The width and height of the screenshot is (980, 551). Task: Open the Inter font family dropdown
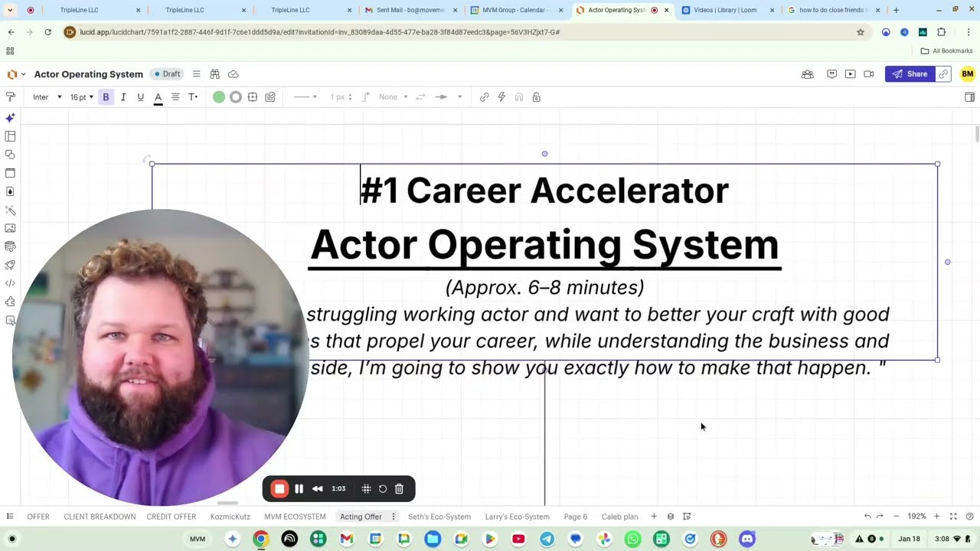(x=47, y=97)
